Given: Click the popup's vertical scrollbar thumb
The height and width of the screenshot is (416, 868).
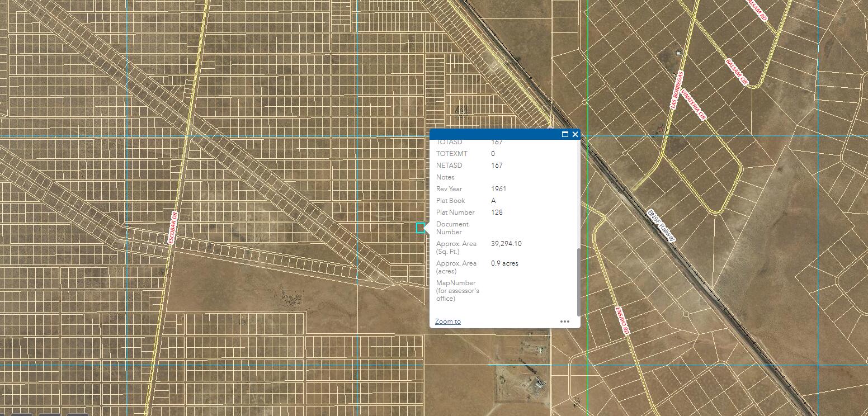Looking at the screenshot, I should pyautogui.click(x=578, y=282).
